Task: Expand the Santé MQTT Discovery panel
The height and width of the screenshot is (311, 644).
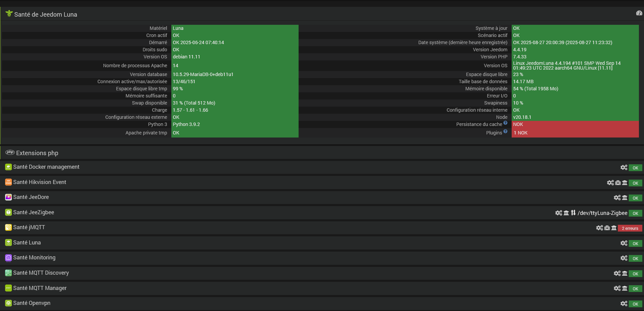Action: coord(41,273)
